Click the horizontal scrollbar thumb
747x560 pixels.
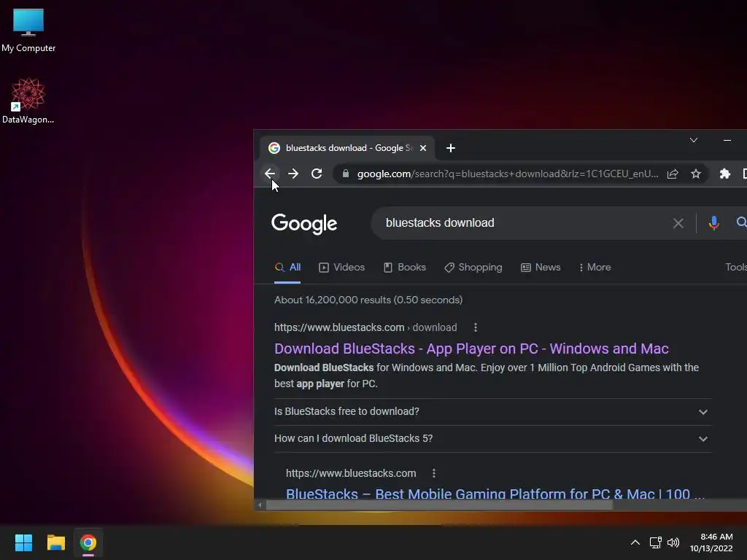click(438, 505)
